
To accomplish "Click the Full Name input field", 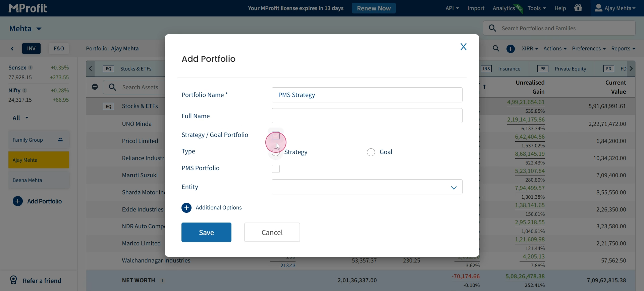I will pyautogui.click(x=367, y=116).
